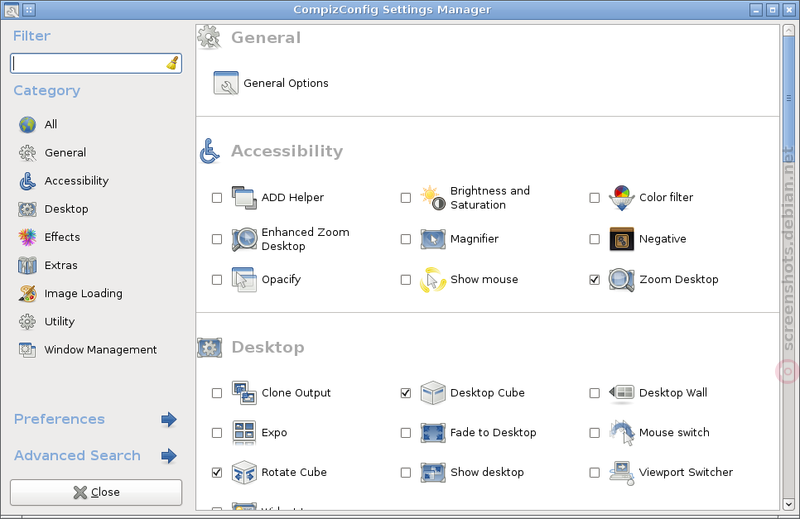This screenshot has height=519, width=800.
Task: Select the Desktop category in sidebar
Action: pos(53,209)
